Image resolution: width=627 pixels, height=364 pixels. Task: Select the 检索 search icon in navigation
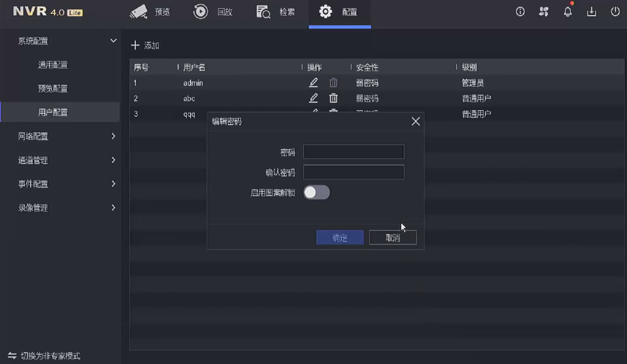[276, 12]
